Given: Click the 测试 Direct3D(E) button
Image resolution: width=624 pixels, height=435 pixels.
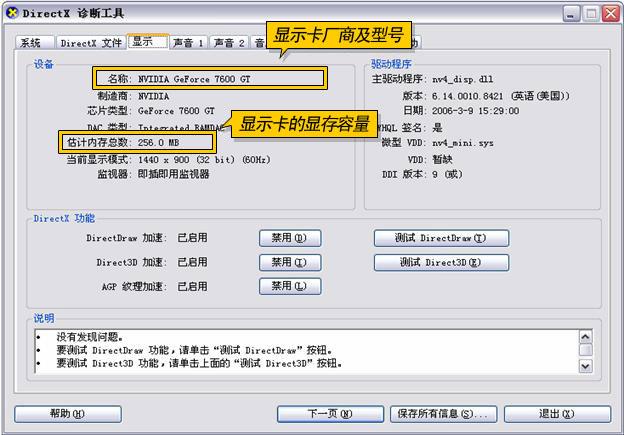Looking at the screenshot, I should (x=441, y=262).
